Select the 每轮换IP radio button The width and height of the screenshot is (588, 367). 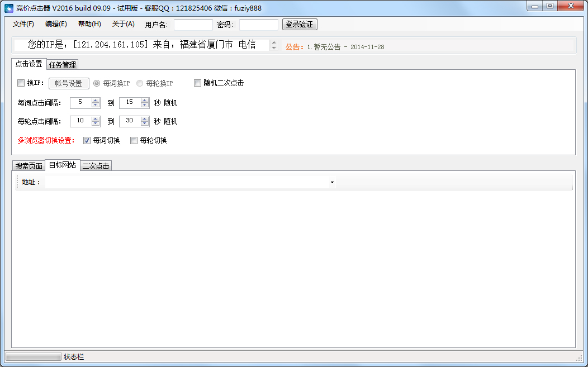click(x=140, y=83)
